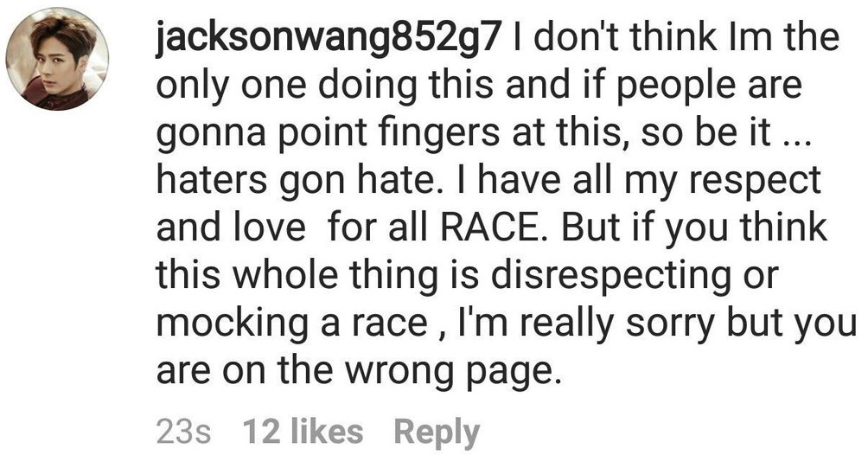Click the word 'love' in the comment
This screenshot has width=868, height=455.
(x=270, y=227)
